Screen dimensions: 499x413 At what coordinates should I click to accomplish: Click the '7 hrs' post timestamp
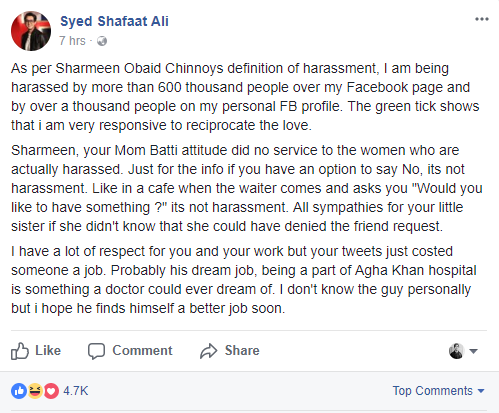(x=72, y=41)
